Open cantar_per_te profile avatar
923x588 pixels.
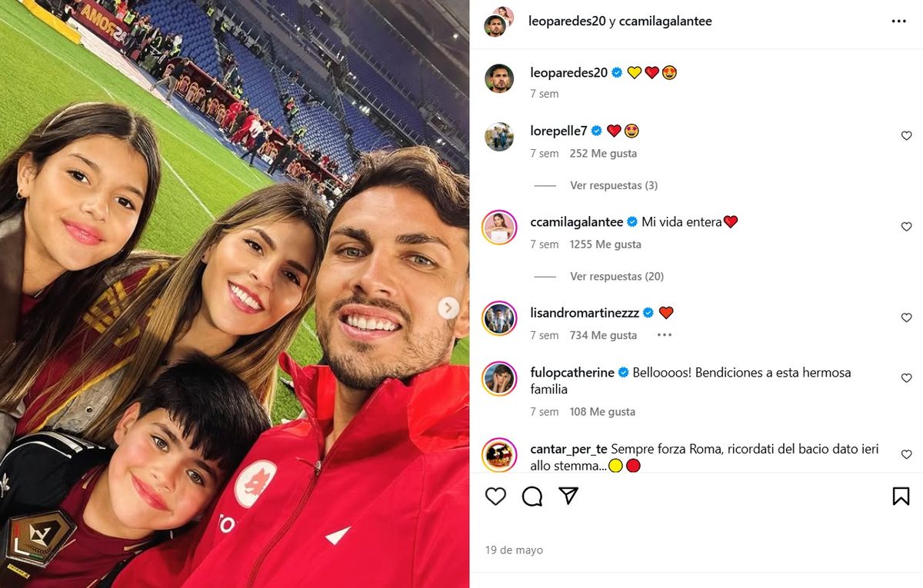pos(499,454)
